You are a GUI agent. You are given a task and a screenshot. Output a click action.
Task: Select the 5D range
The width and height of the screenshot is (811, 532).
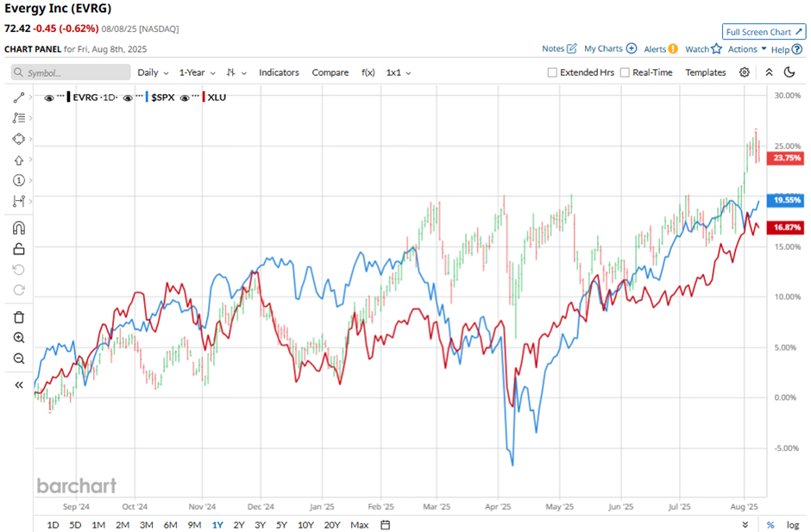76,525
